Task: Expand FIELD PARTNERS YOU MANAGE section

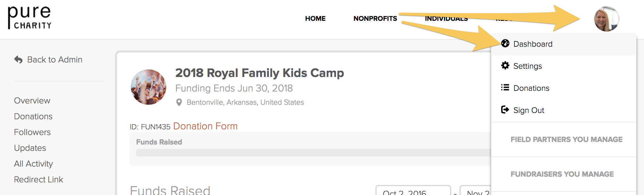Action: coord(566,139)
